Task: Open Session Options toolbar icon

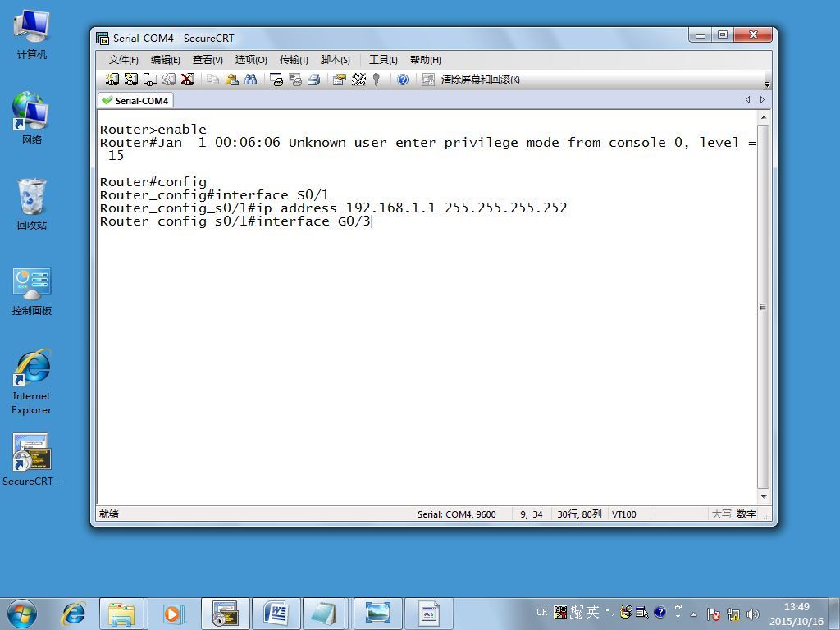Action: (x=339, y=80)
